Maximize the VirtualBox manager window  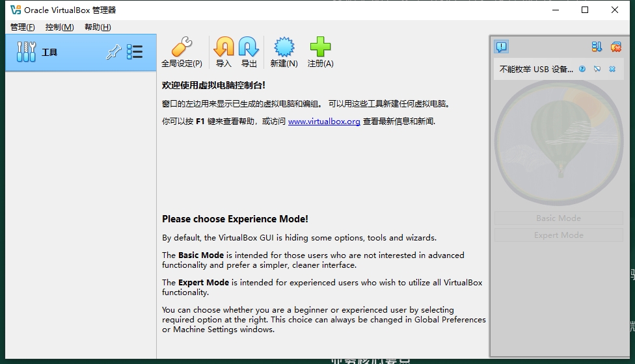tap(585, 10)
